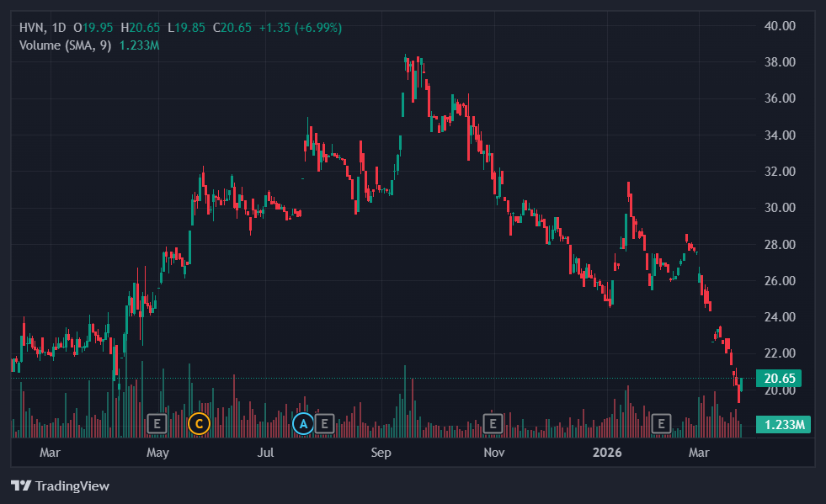The height and width of the screenshot is (504, 826).
Task: Click the earnings E marker above the Nov label
Action: coord(493,423)
